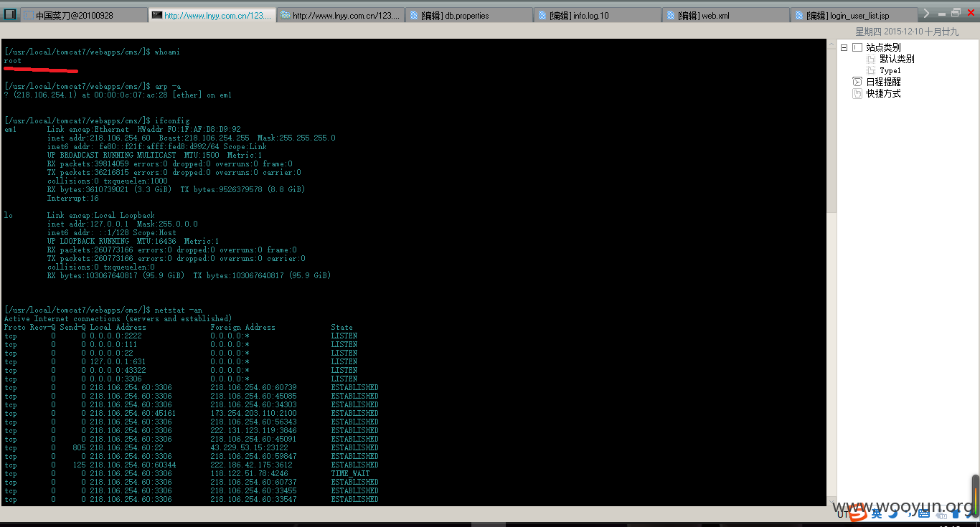
Task: Click the 127.0.0.1:631 LISTEN row
Action: click(181, 361)
